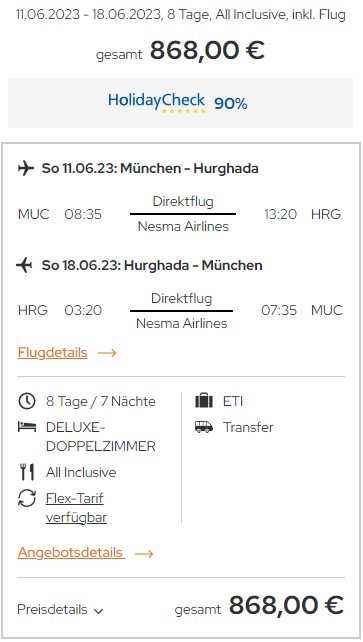This screenshot has height=642, width=363.
Task: Click the HolidayCheck 90% rating banner
Action: 180,103
